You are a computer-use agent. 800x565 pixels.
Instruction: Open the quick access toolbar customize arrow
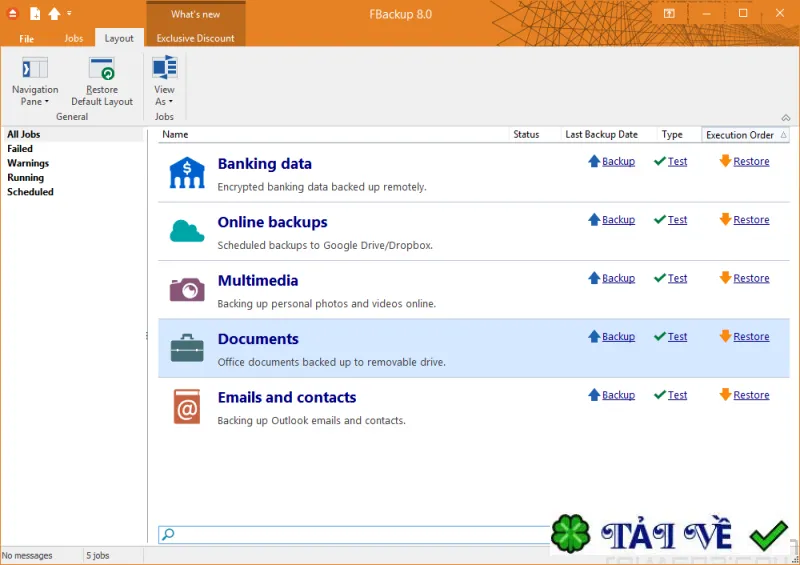coord(69,13)
